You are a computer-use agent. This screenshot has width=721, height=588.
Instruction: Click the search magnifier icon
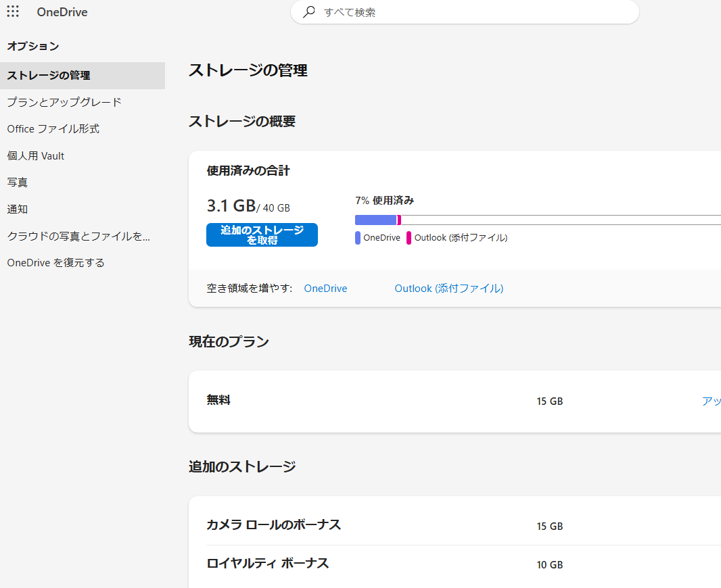click(309, 11)
